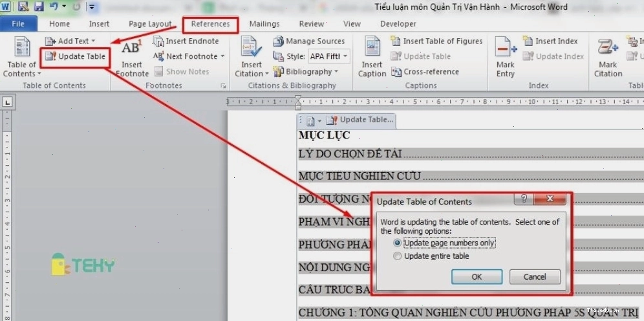Viewport: 644px width, 321px height.
Task: Switch to the Mailings tab
Action: tap(264, 24)
